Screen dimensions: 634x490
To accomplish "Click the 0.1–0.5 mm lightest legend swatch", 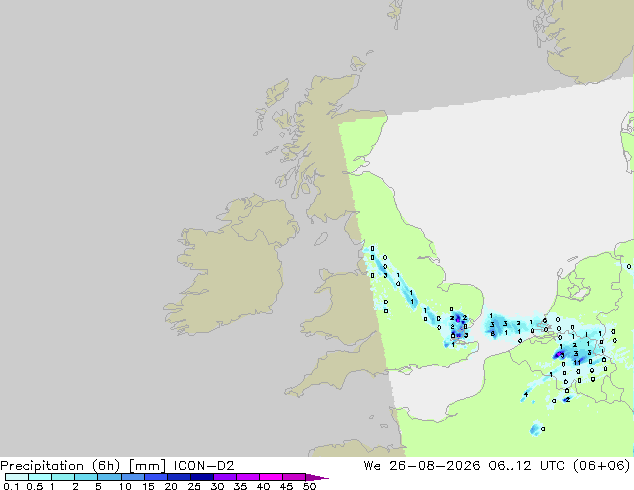I will click(17, 477).
